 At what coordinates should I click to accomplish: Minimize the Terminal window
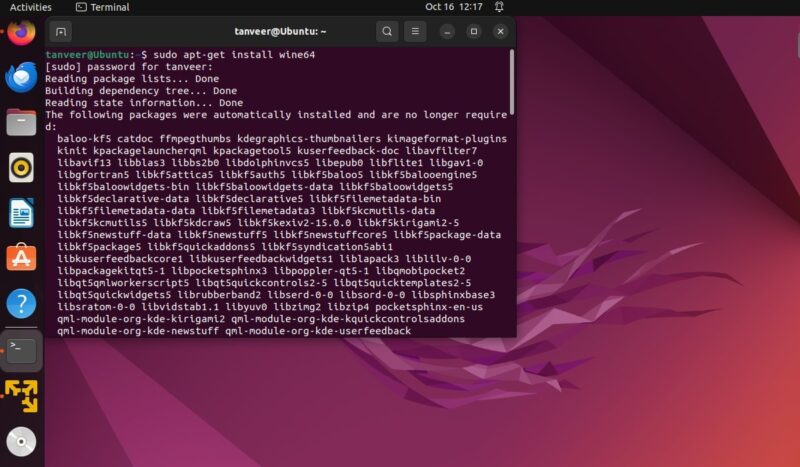(x=447, y=32)
